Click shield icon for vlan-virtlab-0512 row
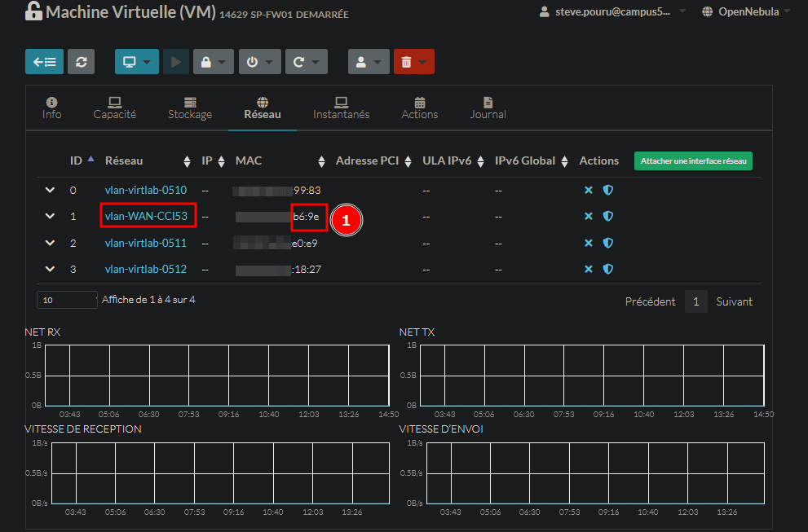The height and width of the screenshot is (532, 808). (x=607, y=269)
